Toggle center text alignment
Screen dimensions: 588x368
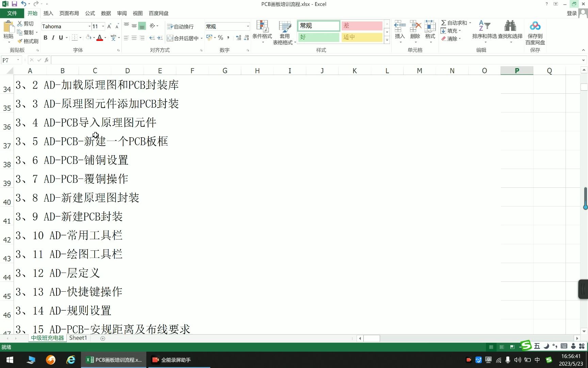(x=134, y=38)
